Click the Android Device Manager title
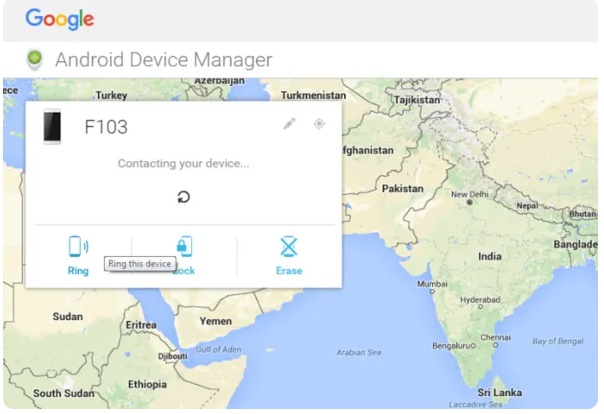 (x=164, y=60)
